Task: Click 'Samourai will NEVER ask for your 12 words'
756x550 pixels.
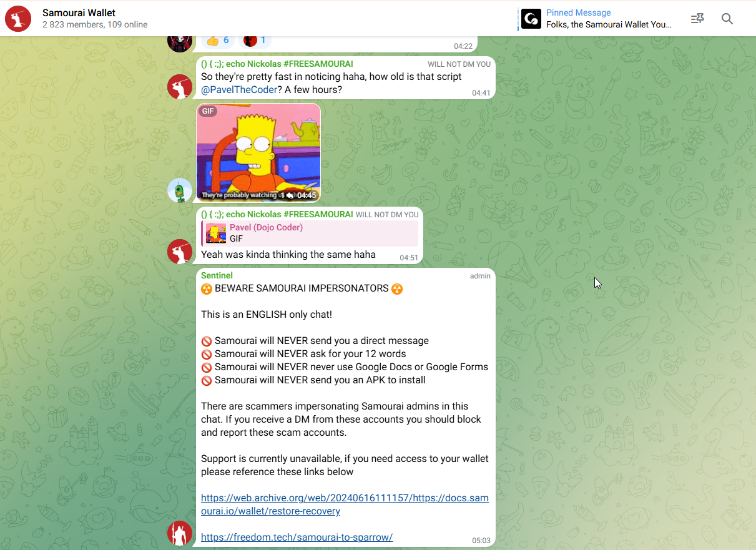Action: [310, 354]
